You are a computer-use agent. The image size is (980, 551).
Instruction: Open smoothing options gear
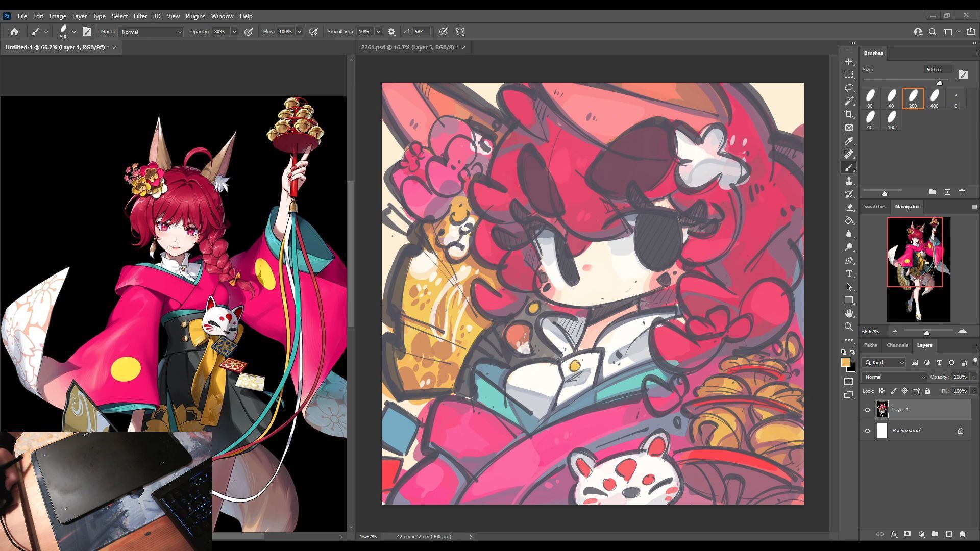pos(391,32)
